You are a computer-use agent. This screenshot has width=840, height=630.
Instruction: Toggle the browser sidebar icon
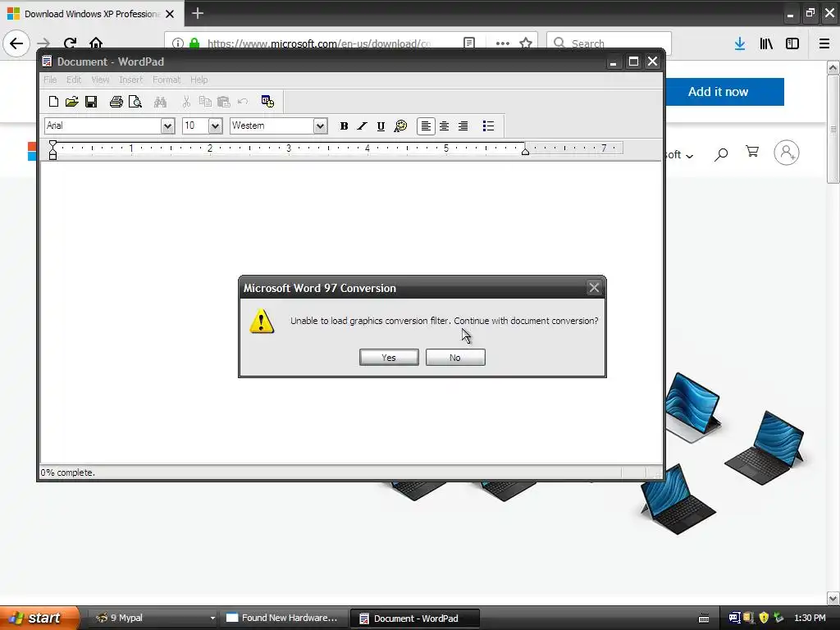click(792, 43)
